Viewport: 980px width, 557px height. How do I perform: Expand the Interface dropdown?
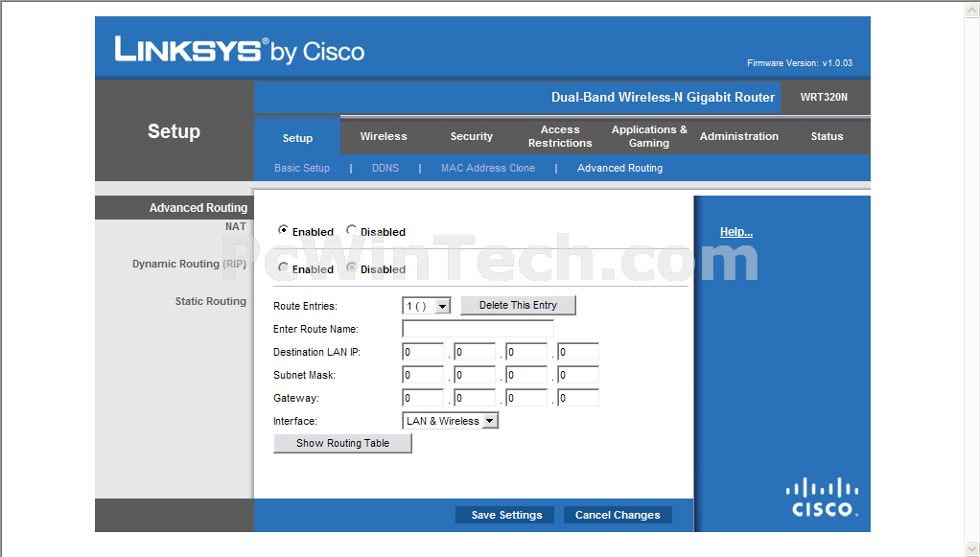point(450,421)
